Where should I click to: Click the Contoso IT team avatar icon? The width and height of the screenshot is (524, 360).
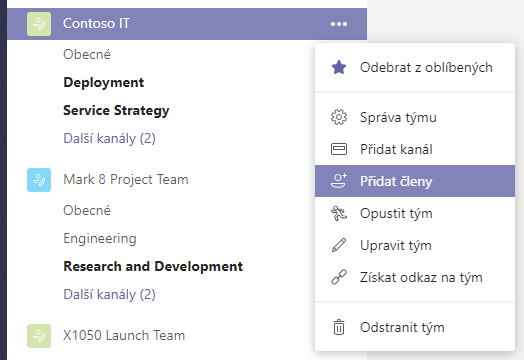[x=39, y=24]
